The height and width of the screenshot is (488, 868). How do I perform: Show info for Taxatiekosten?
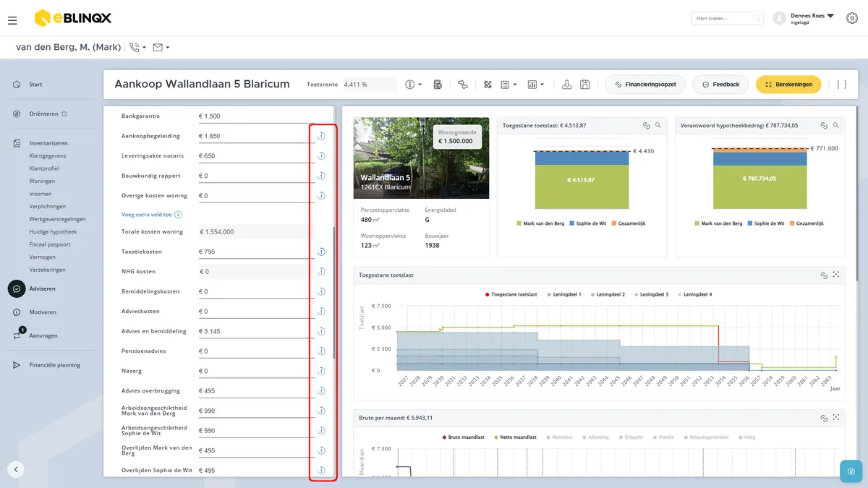tap(321, 252)
